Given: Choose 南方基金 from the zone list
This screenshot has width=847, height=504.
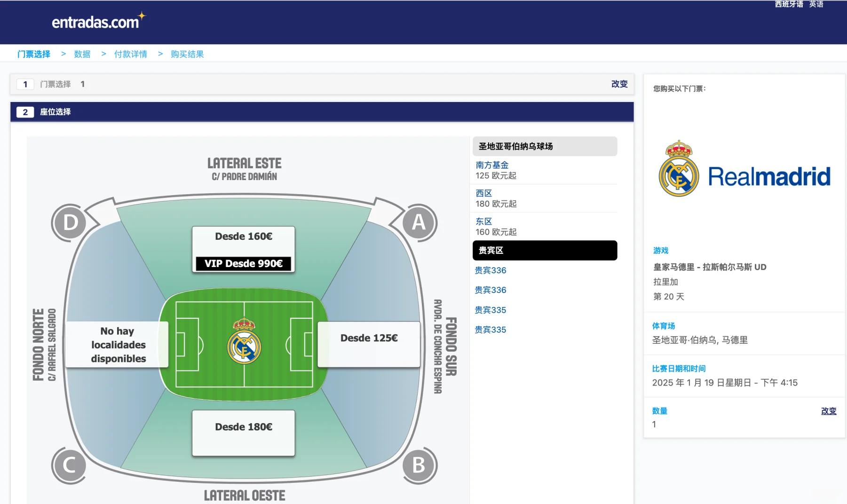Looking at the screenshot, I should point(492,165).
